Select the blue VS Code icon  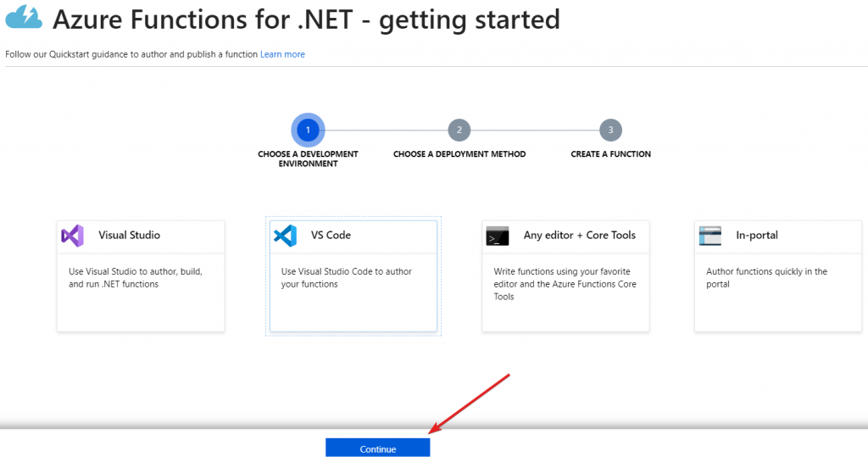tap(285, 236)
